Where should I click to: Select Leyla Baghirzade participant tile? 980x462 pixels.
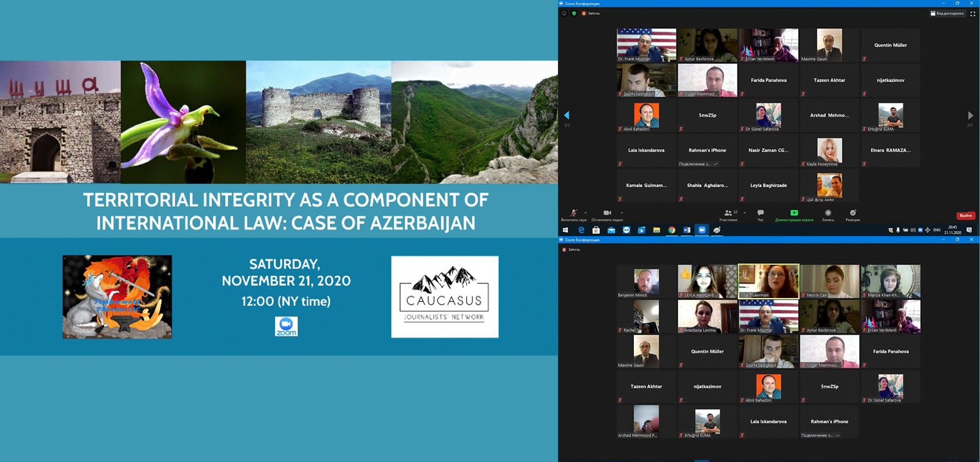tap(769, 185)
